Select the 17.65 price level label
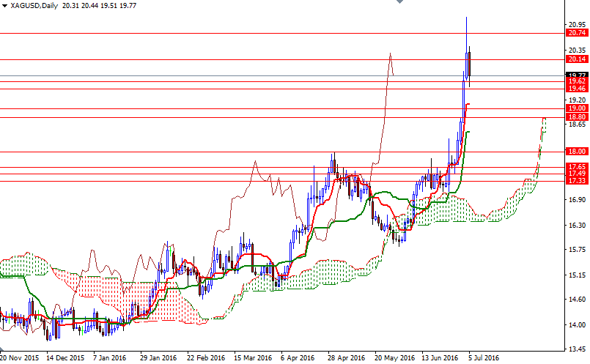The image size is (590, 364). click(576, 167)
